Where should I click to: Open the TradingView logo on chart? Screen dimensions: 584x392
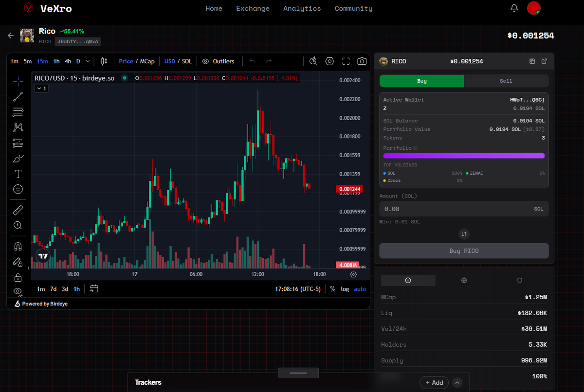tap(43, 256)
